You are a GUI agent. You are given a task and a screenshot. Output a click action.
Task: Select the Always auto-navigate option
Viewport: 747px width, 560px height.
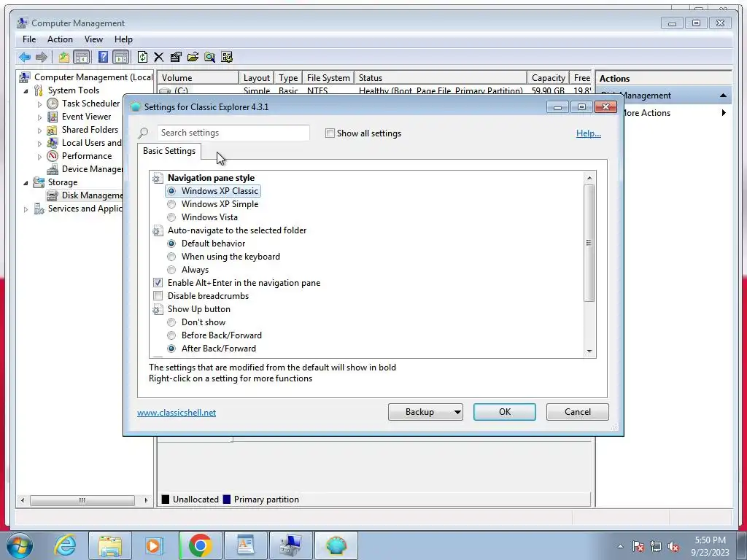point(171,270)
